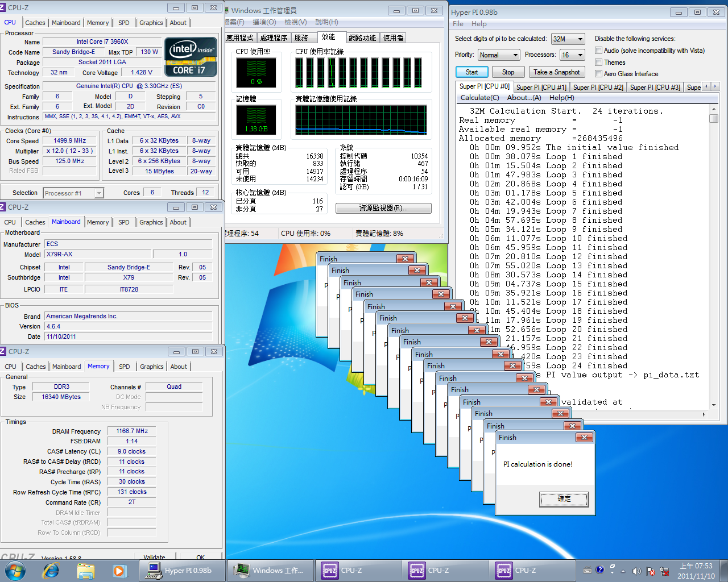Click the CPU-Z CPU window title icon
This screenshot has width=728, height=582.
click(3, 7)
